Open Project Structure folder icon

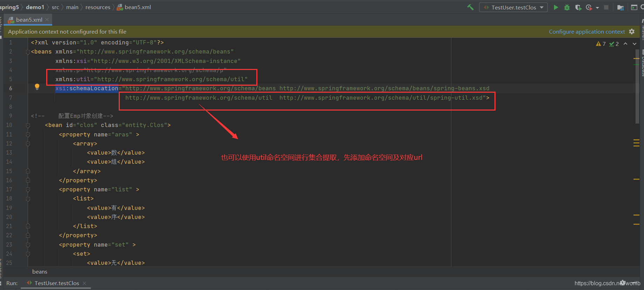[621, 7]
